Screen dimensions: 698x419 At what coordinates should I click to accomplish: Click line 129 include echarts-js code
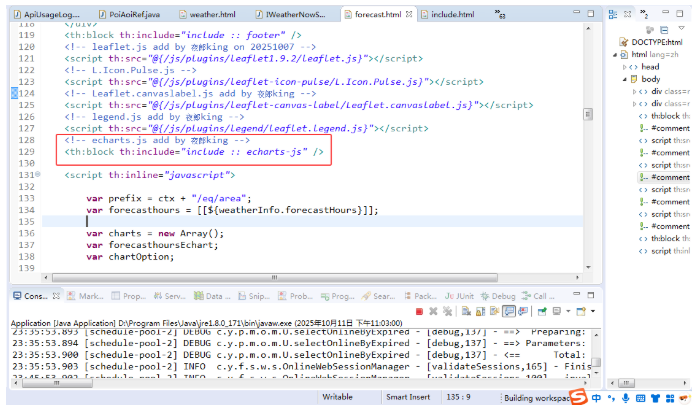point(194,152)
